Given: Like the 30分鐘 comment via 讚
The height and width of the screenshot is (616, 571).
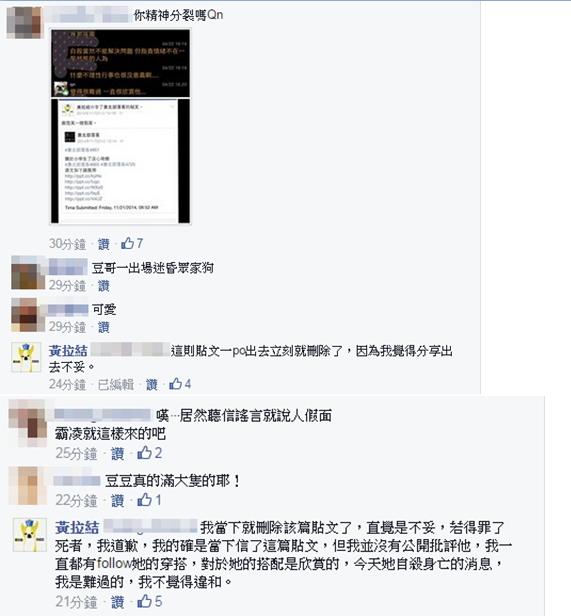Looking at the screenshot, I should pyautogui.click(x=104, y=244).
